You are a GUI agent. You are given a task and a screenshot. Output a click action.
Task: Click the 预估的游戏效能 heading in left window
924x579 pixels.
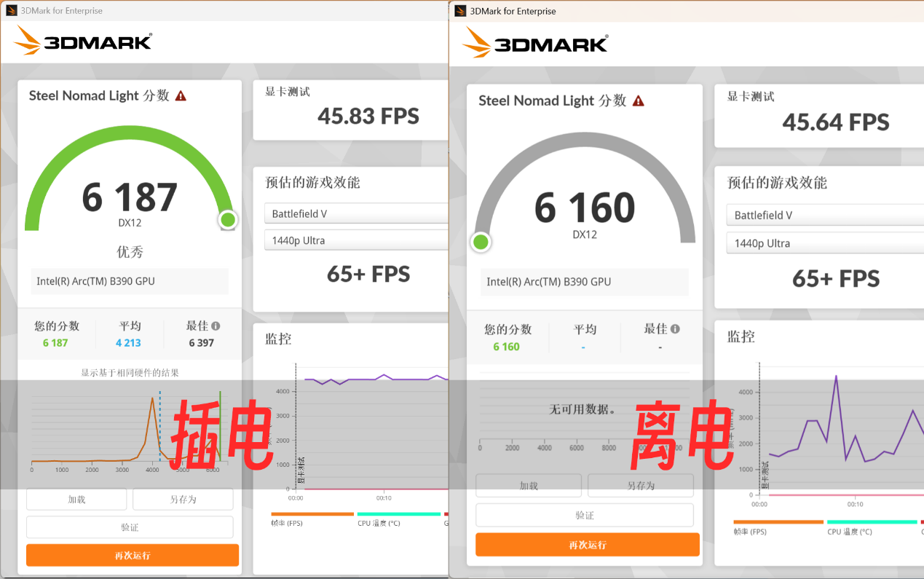312,183
